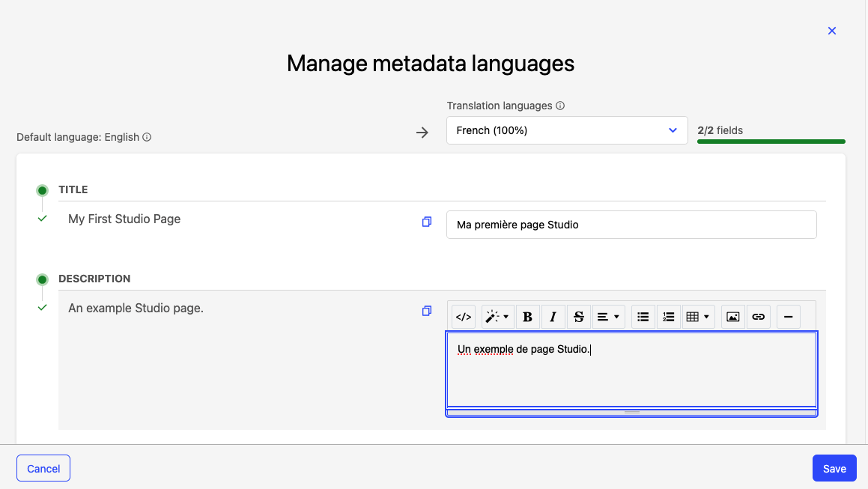The height and width of the screenshot is (489, 868).
Task: Open the Translation languages French dropdown
Action: click(566, 130)
